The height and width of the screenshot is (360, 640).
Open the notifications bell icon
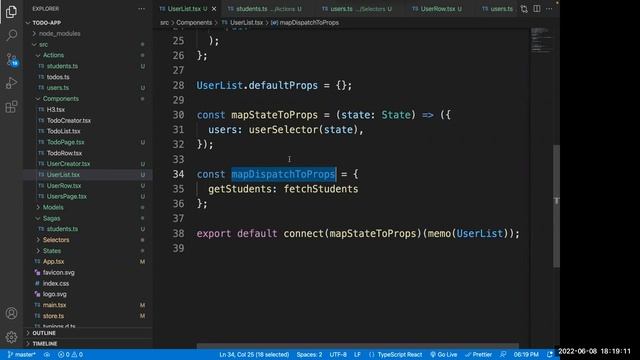point(550,354)
